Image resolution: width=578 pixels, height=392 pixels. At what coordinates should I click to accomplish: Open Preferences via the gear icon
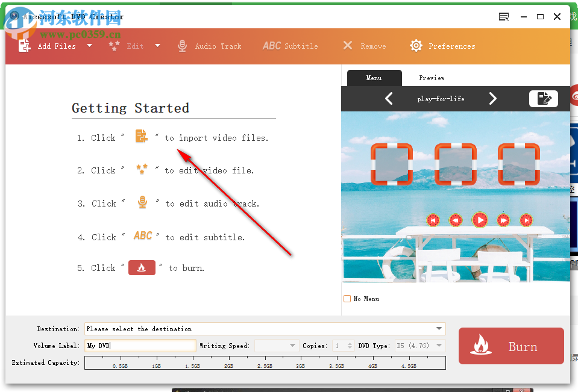pos(415,45)
